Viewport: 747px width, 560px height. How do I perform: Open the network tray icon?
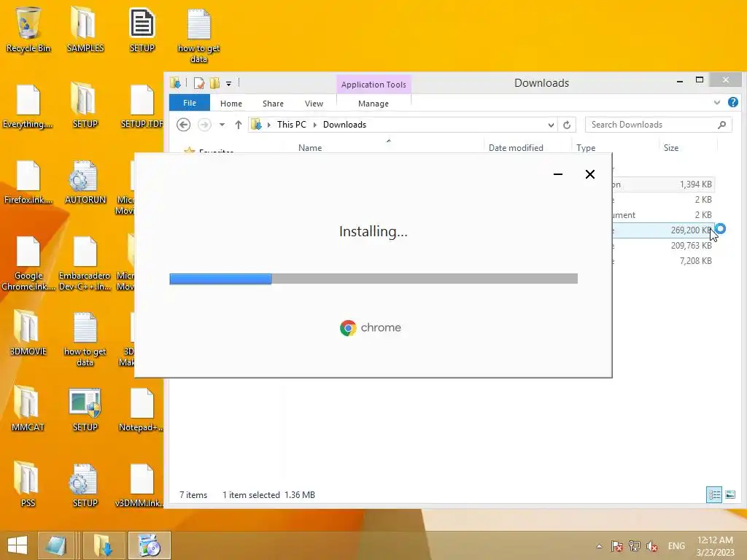[x=635, y=546]
